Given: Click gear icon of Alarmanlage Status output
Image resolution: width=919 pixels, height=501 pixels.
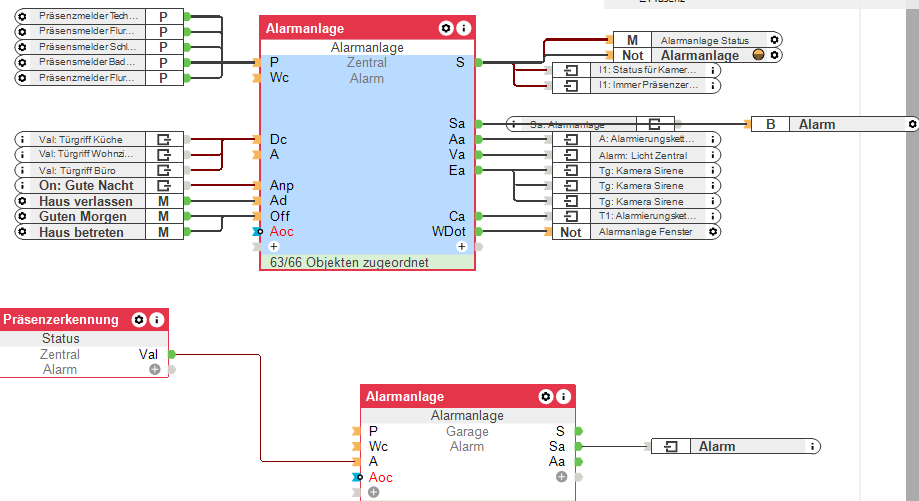Looking at the screenshot, I should coord(774,40).
